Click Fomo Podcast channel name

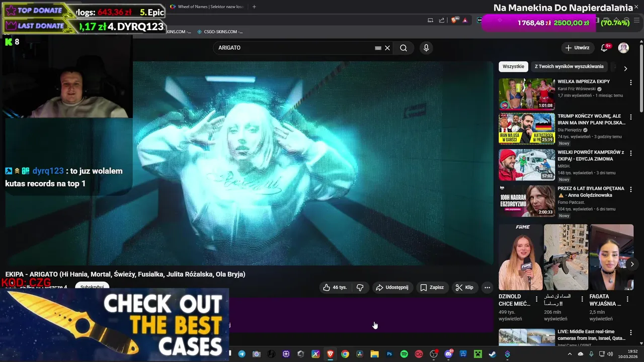[x=571, y=202]
